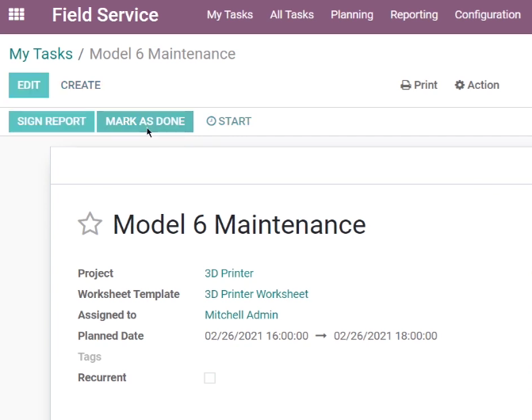Click the printer icon beside Print
This screenshot has width=532, height=420.
pos(405,85)
